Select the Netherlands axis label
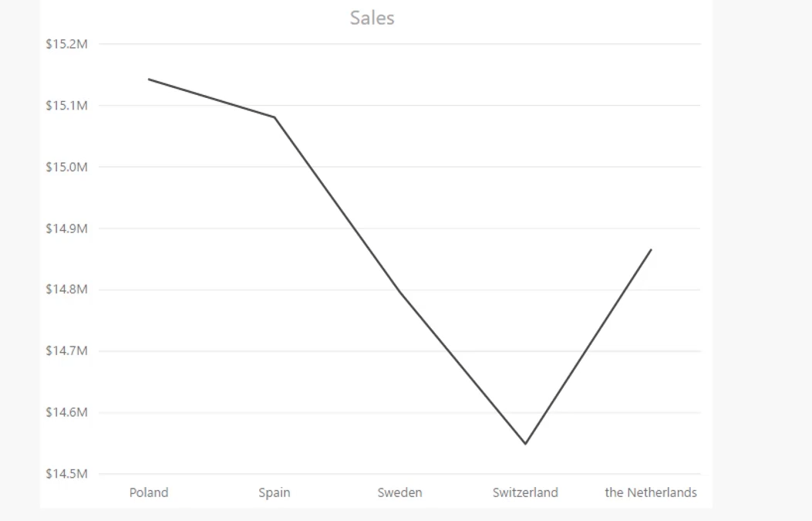The image size is (812, 521). click(651, 492)
